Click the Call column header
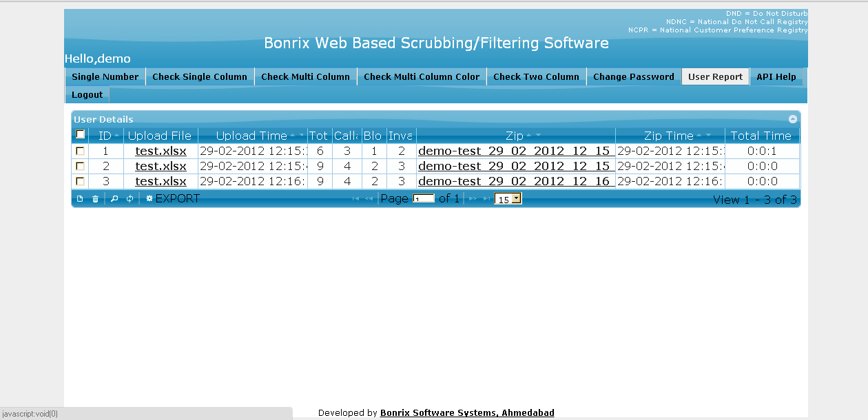 tap(347, 136)
